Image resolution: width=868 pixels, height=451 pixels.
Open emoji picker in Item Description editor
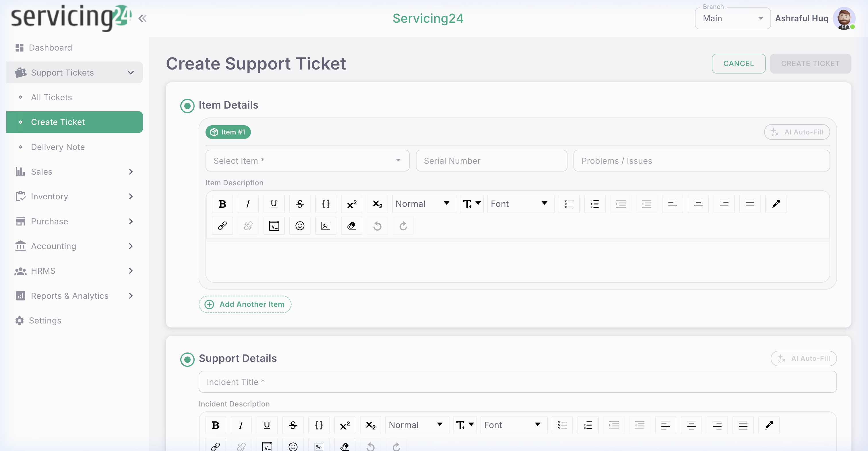pos(300,226)
